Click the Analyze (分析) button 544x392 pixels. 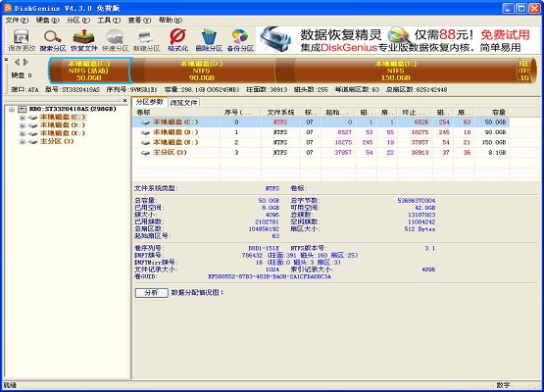click(x=152, y=293)
